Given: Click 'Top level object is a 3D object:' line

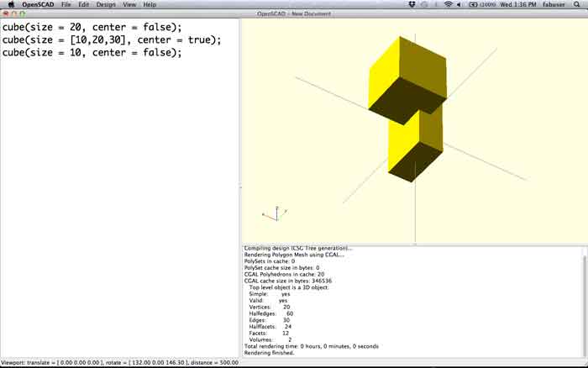Looking at the screenshot, I should tap(289, 287).
